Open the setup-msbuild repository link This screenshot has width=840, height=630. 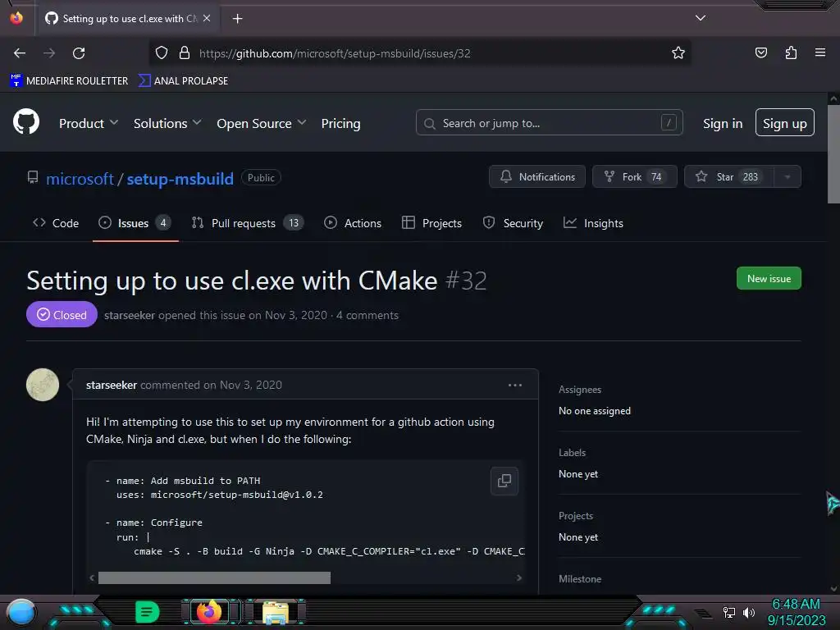point(180,178)
